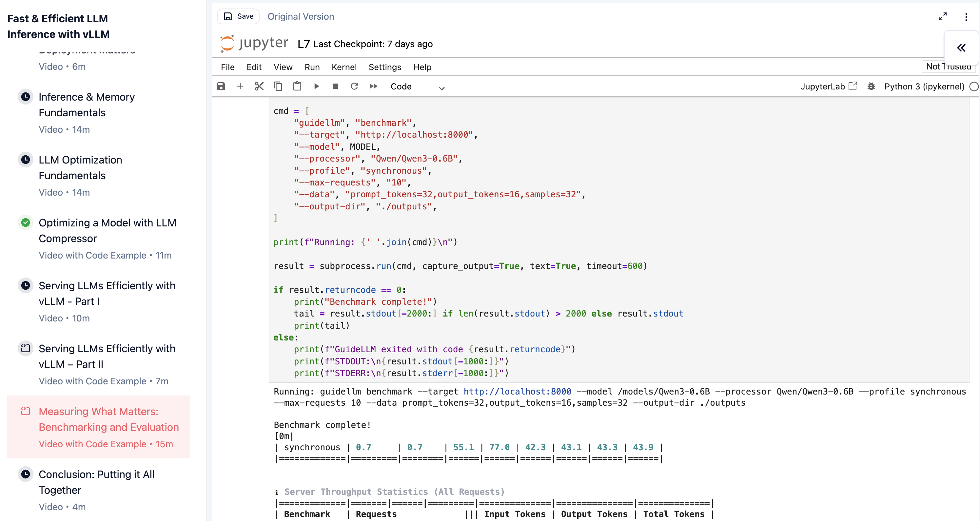The width and height of the screenshot is (980, 521).
Task: Click the Video • 6m label in sidebar
Action: (x=62, y=67)
